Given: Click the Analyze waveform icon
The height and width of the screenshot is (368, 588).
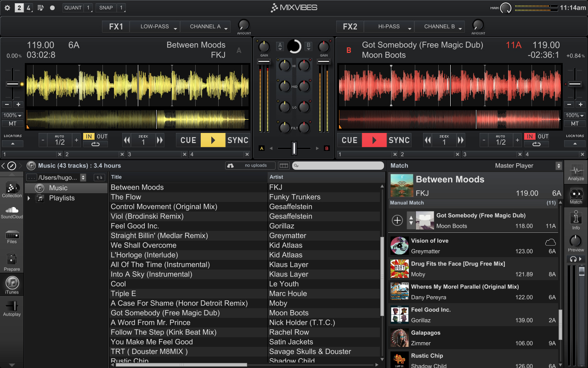Looking at the screenshot, I should click(x=576, y=172).
